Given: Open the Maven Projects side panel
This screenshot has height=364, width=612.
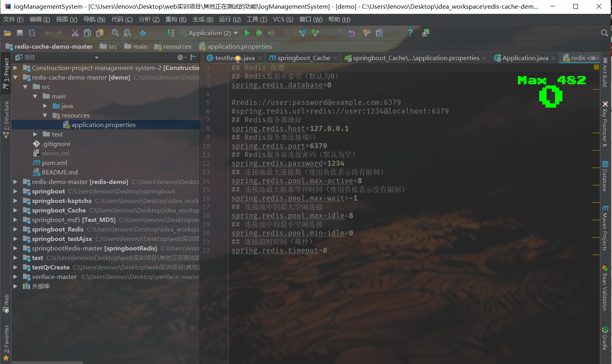Looking at the screenshot, I should coord(605,228).
